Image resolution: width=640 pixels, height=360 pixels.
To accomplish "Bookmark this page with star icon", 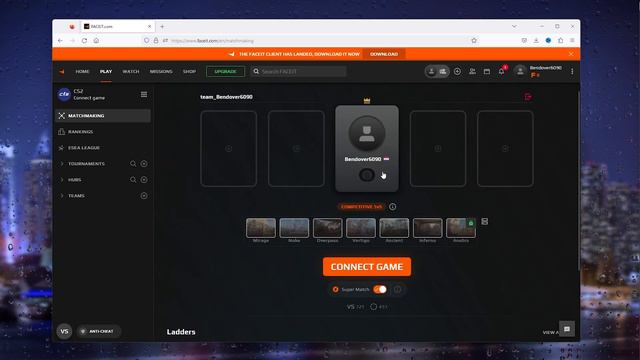I will tap(474, 40).
